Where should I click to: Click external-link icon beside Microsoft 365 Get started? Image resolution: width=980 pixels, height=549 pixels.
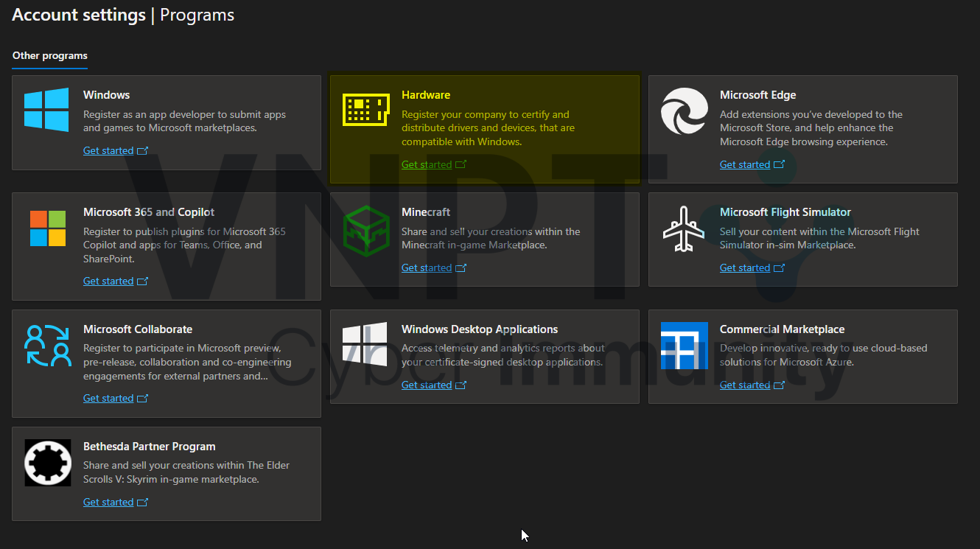coord(143,282)
